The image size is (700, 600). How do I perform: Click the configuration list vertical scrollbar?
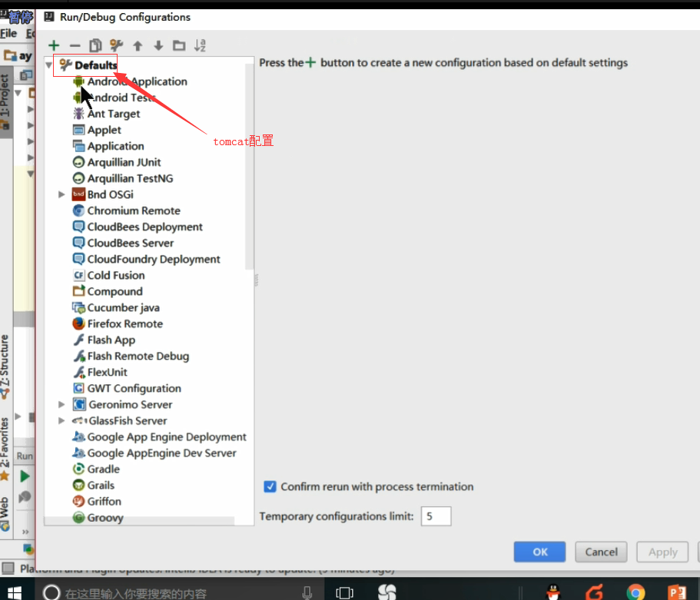249,167
